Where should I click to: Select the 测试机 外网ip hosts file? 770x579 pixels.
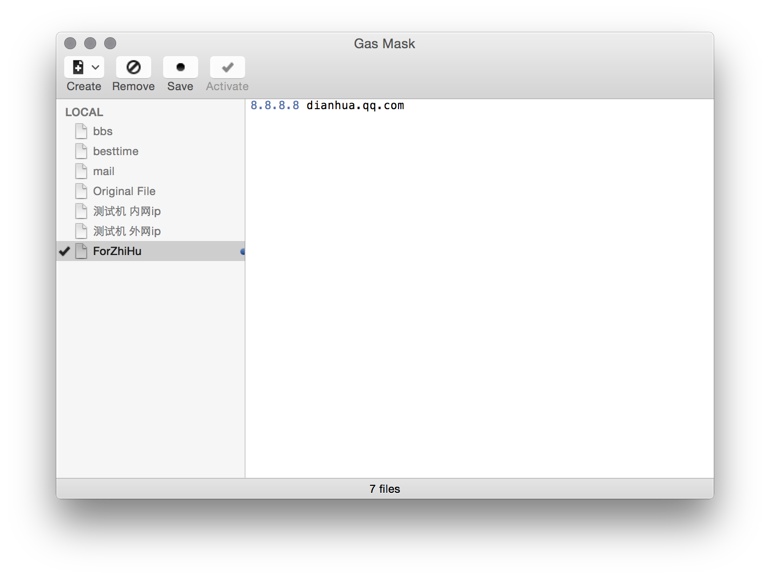click(151, 231)
